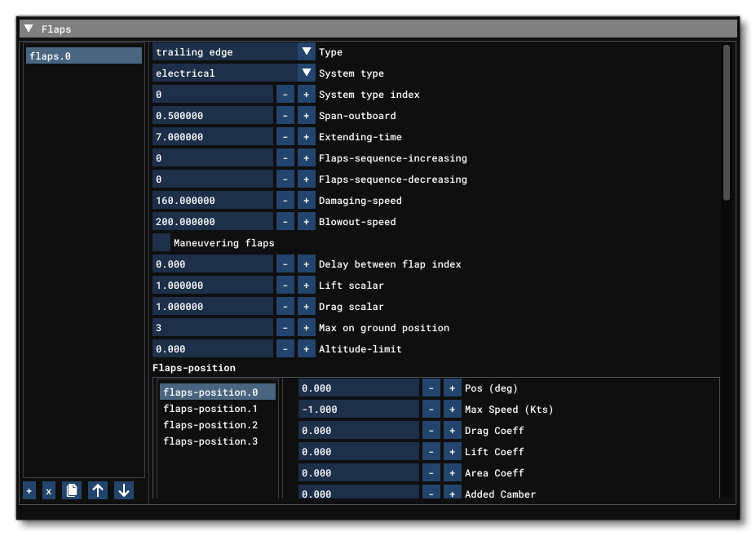Click the duplicate flap copy icon

click(73, 491)
